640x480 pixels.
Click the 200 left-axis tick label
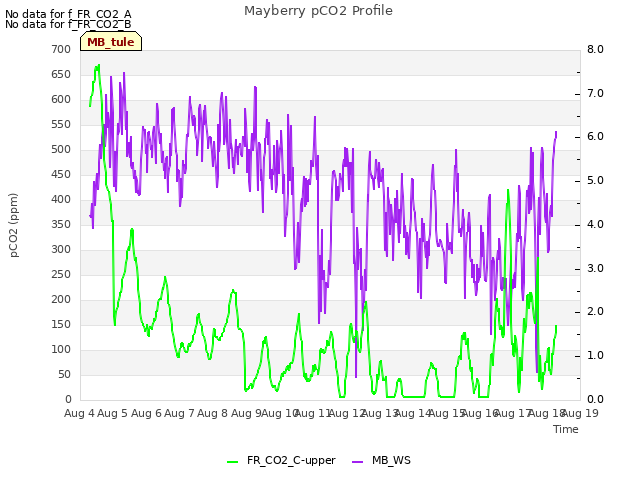click(61, 300)
